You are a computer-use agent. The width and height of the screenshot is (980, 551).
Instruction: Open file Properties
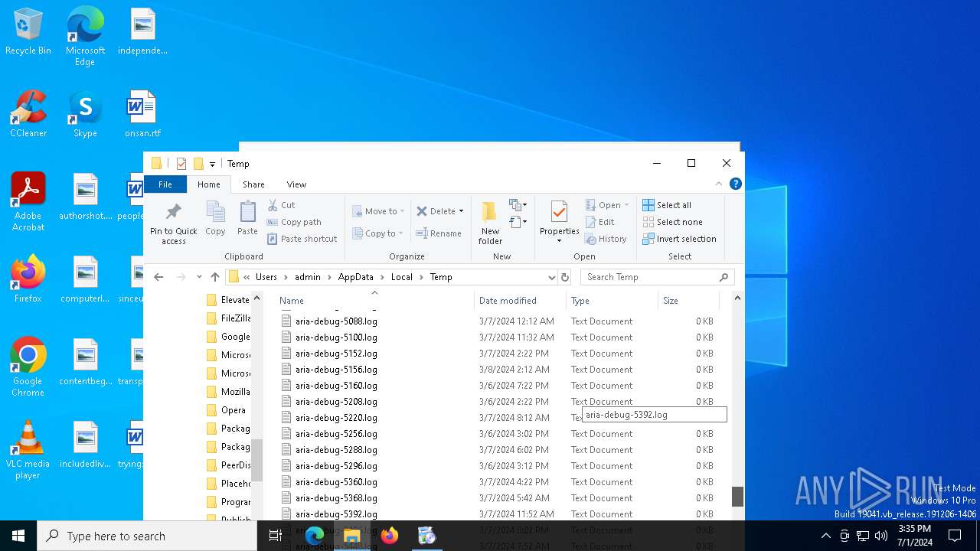[560, 223]
